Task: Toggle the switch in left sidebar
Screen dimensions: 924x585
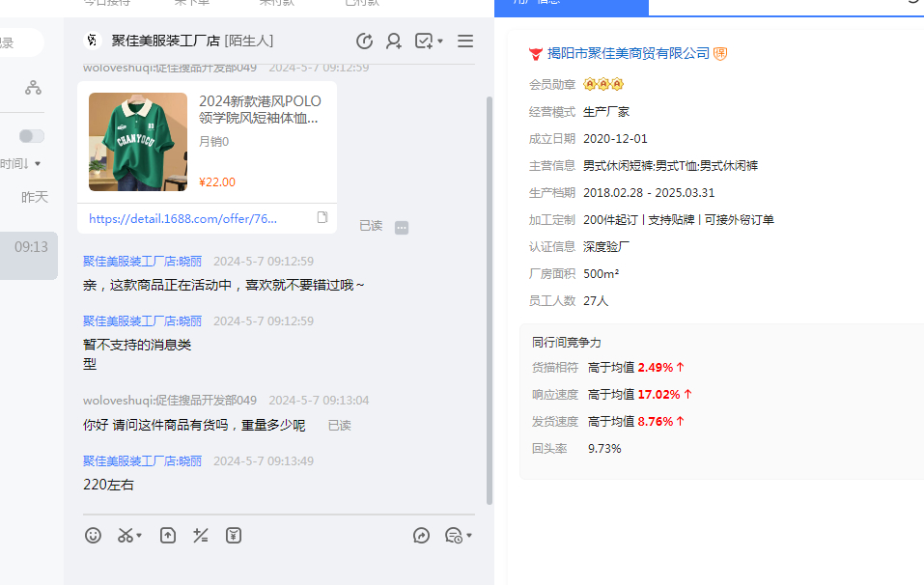Action: [x=32, y=136]
